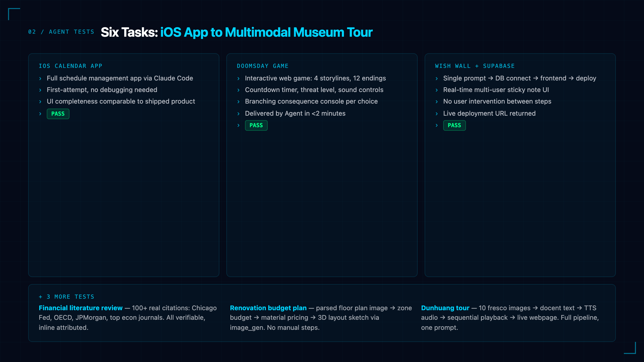Click the chevron beside No user intervention bullet
644x362 pixels.
tap(437, 102)
